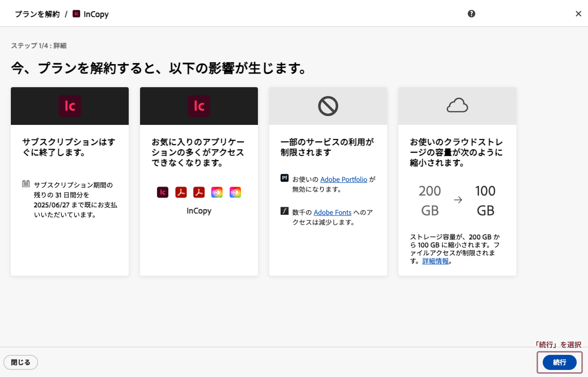Viewport: 588px width, 377px height.
Task: Click the InCopy icon in the breadcrumb header
Action: [x=76, y=14]
